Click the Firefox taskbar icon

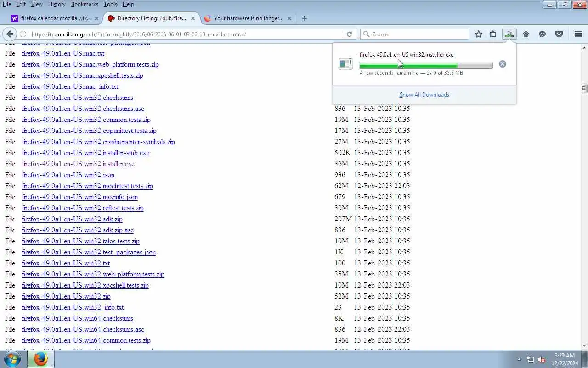tap(40, 359)
